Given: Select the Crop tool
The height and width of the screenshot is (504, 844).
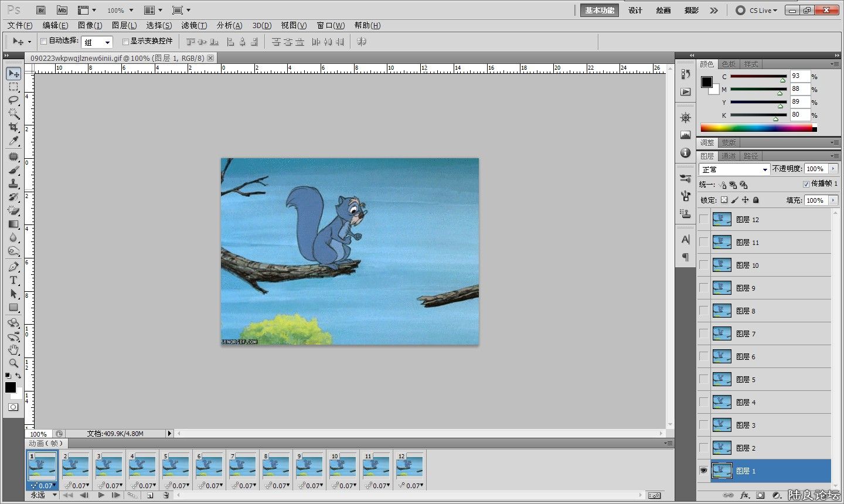Looking at the screenshot, I should pos(13,127).
